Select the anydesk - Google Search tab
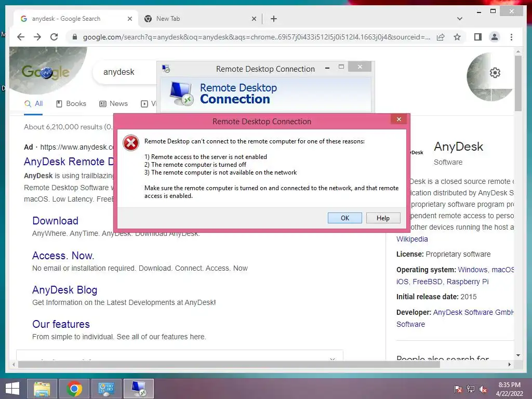 click(75, 19)
